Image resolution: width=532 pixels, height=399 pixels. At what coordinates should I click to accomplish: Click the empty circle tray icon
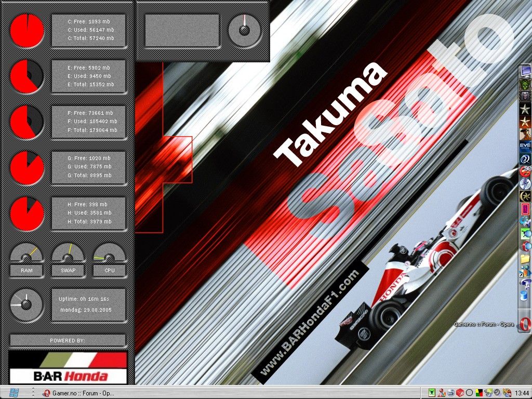coord(469,393)
